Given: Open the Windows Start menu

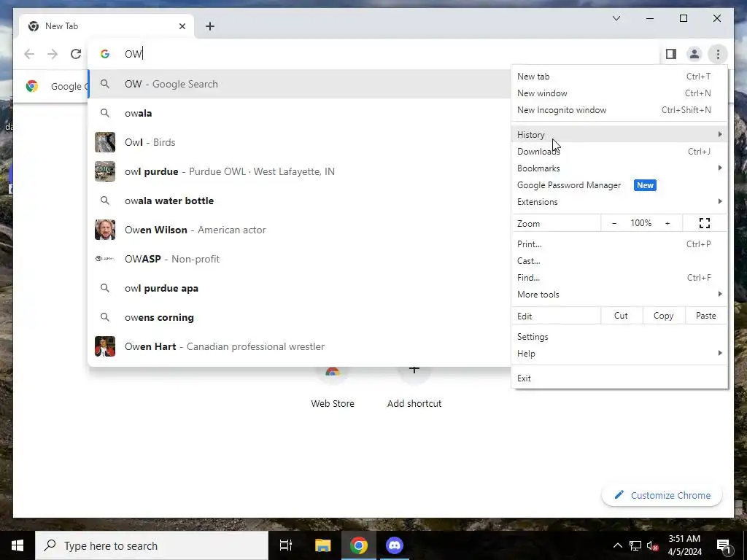Looking at the screenshot, I should click(18, 545).
